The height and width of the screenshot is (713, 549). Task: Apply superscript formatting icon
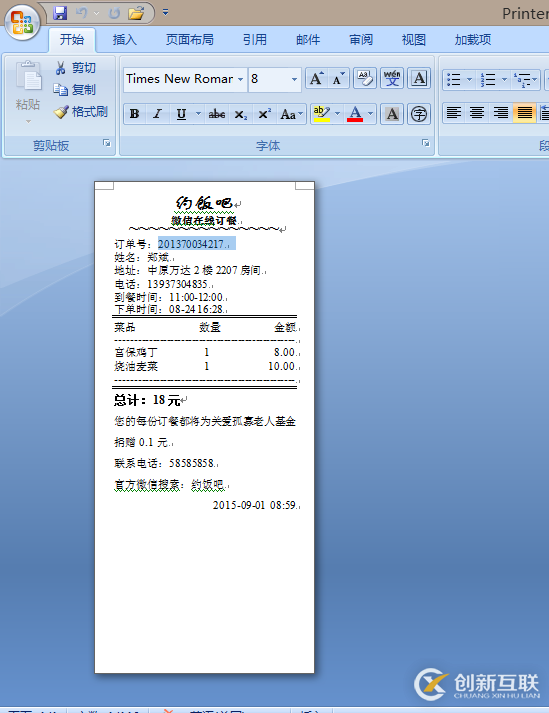pyautogui.click(x=264, y=114)
